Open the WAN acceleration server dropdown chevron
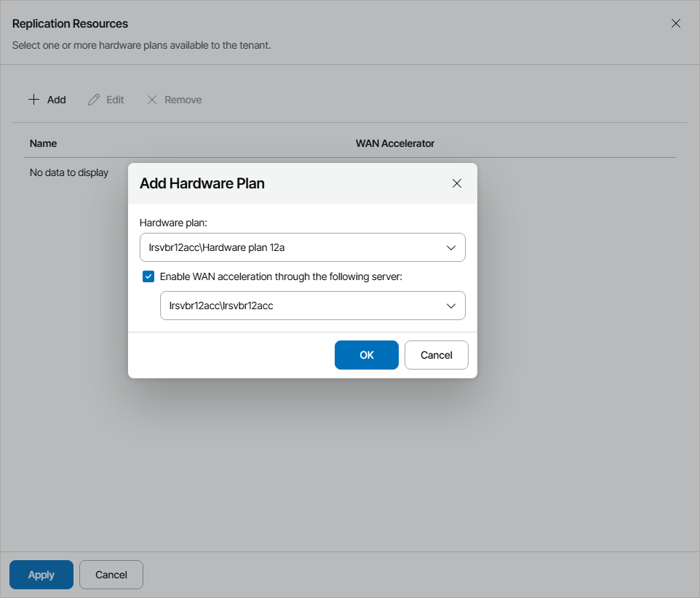The height and width of the screenshot is (598, 700). click(x=451, y=306)
